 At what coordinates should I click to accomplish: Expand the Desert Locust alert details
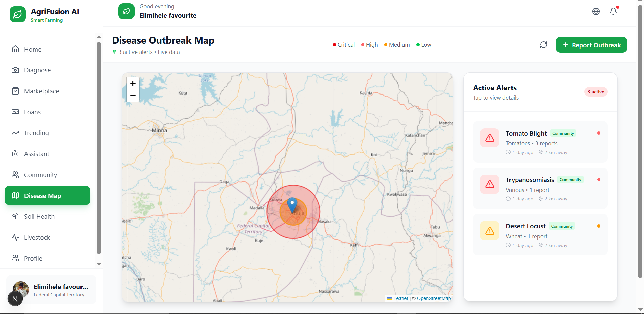[x=539, y=235]
